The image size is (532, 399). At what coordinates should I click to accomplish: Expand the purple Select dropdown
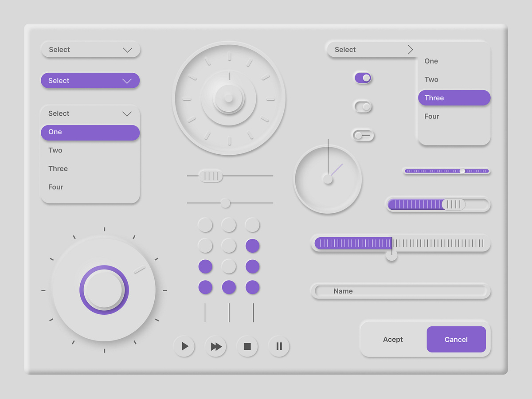click(x=90, y=81)
